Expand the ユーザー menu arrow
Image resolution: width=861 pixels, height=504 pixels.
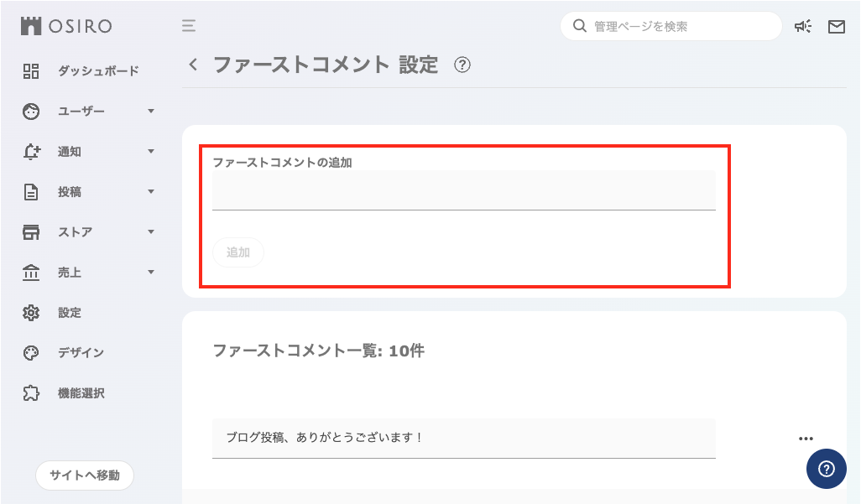click(x=151, y=111)
